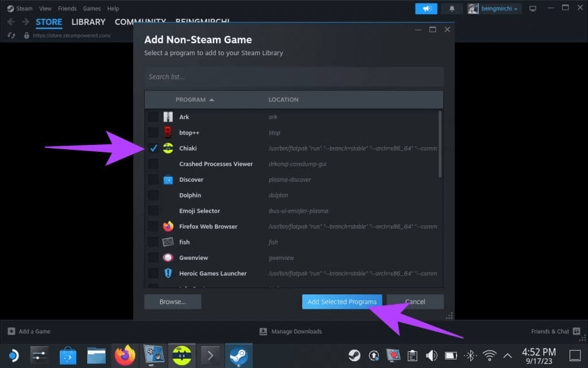Click the LOCATION column header
588x368 pixels.
pyautogui.click(x=284, y=99)
